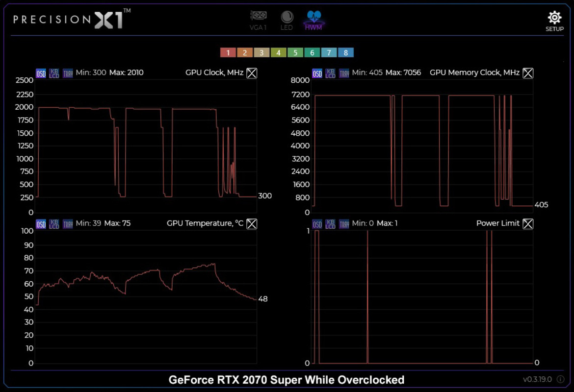
Task: Click the GPU Temperature, °C title
Action: (x=205, y=223)
